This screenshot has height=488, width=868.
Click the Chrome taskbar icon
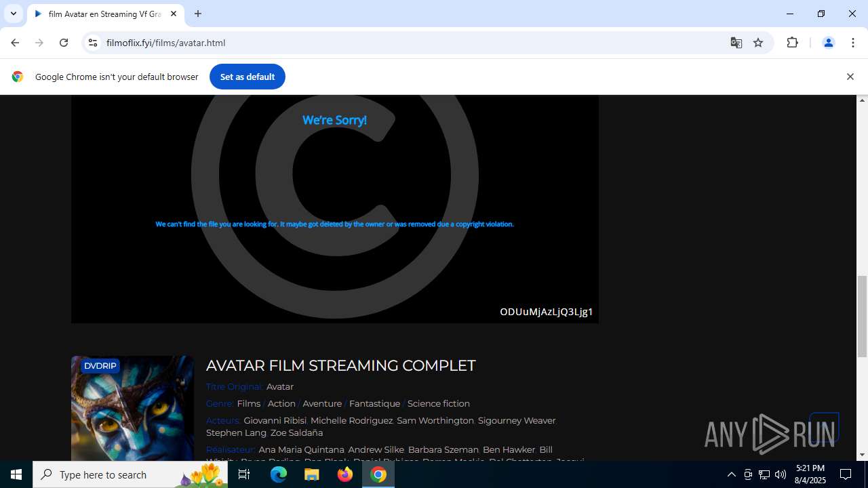(378, 474)
